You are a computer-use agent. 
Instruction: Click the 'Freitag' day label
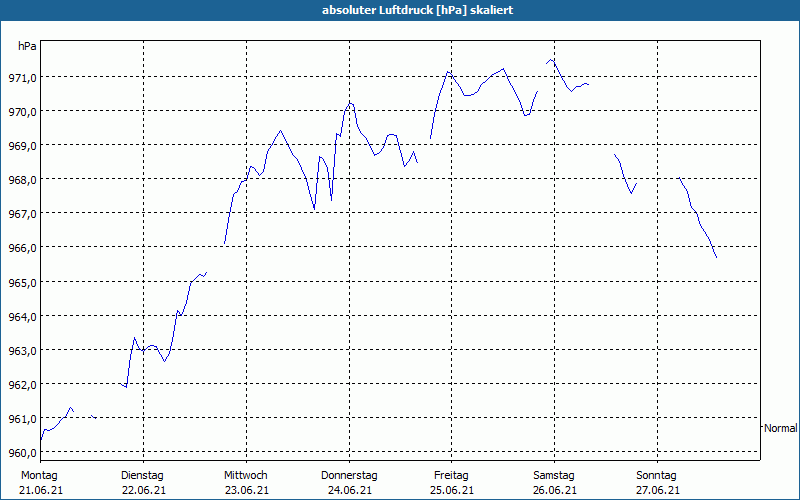click(x=451, y=476)
